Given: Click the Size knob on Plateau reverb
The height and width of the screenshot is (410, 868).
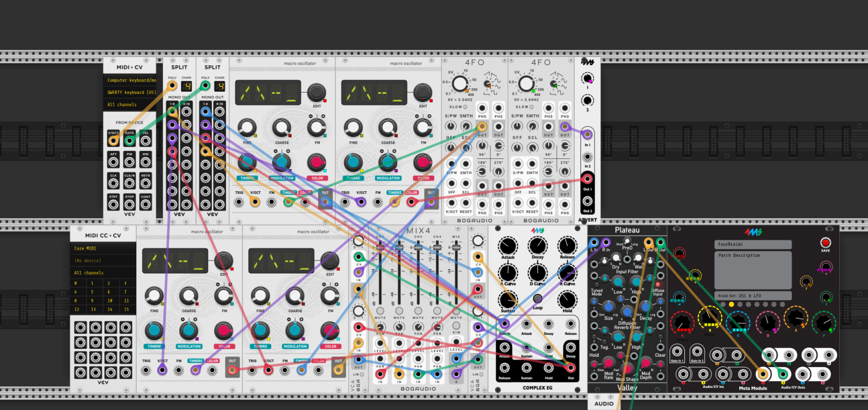Looking at the screenshot, I should click(x=608, y=307).
